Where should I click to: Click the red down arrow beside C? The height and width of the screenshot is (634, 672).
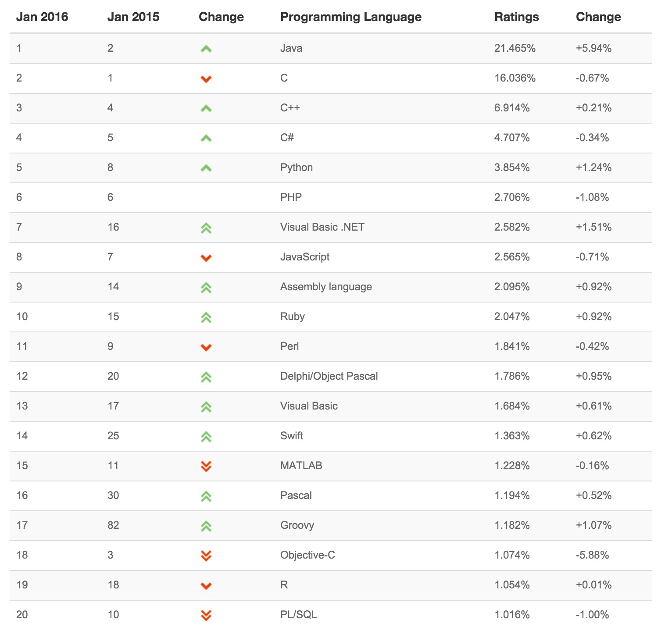point(206,79)
